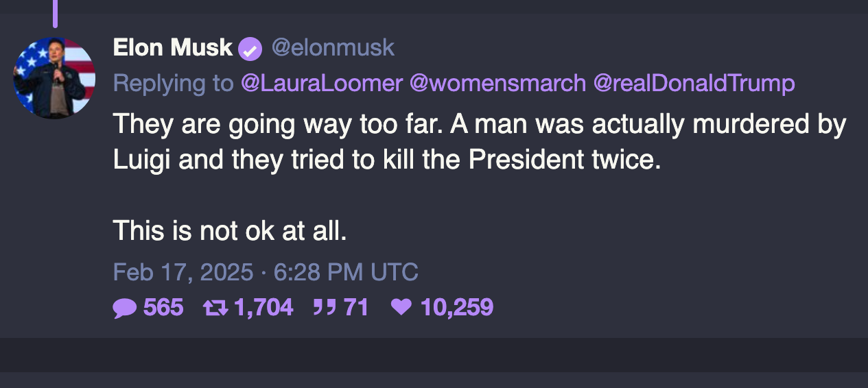Screen dimensions: 868x388
Task: Open the @womensmarch mention link
Action: point(497,84)
